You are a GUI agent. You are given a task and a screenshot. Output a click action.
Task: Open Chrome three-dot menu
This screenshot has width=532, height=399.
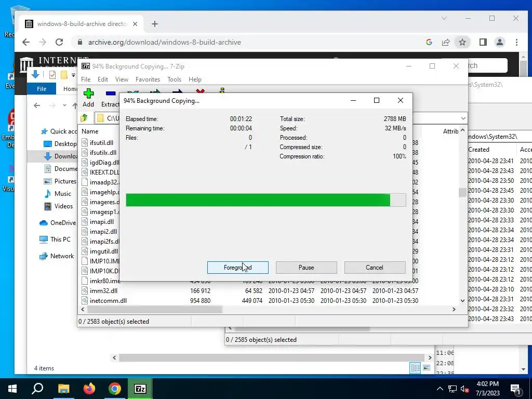coord(516,42)
